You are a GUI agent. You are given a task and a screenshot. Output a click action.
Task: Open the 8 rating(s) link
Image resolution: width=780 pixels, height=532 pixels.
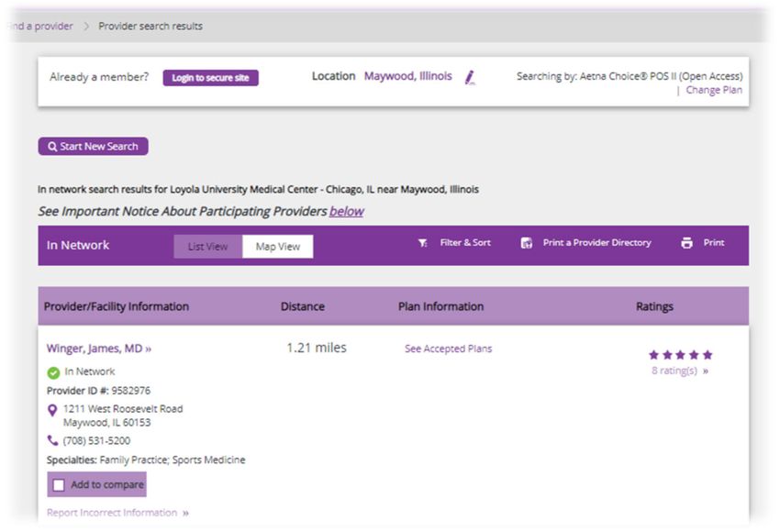pos(679,371)
